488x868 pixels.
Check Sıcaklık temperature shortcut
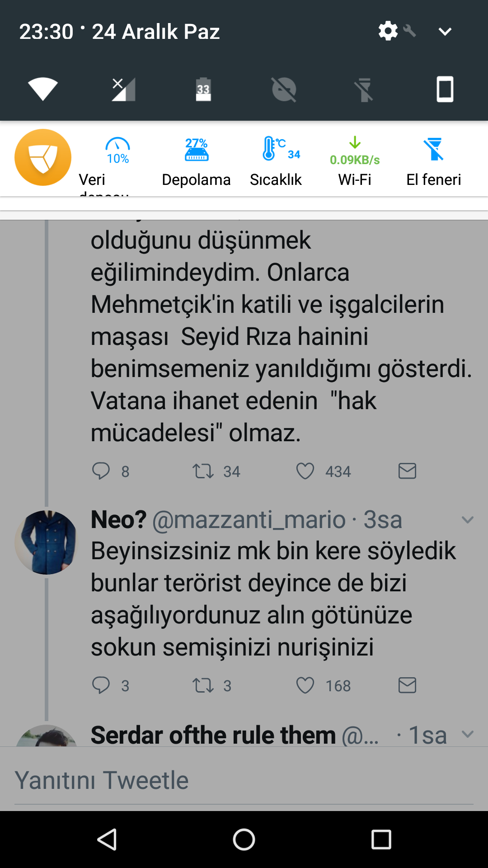[x=276, y=160]
